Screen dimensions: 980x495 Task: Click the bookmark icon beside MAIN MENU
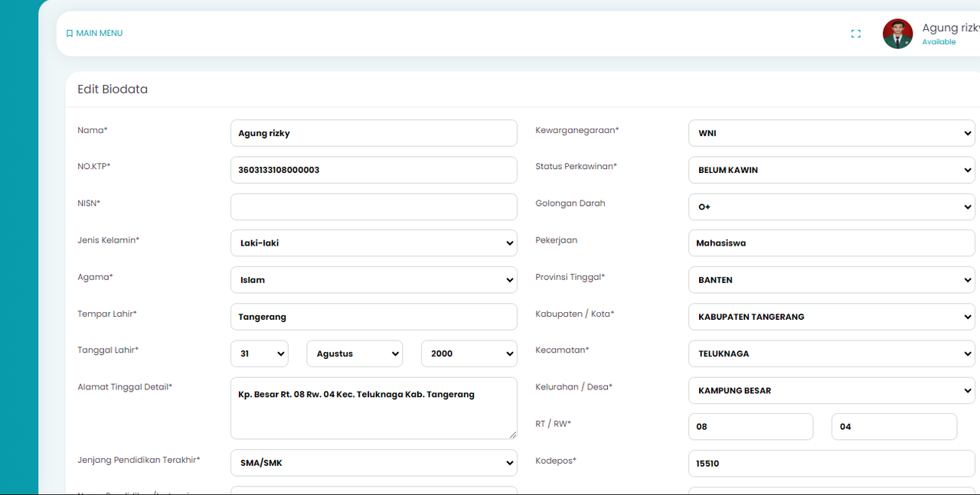coord(70,34)
